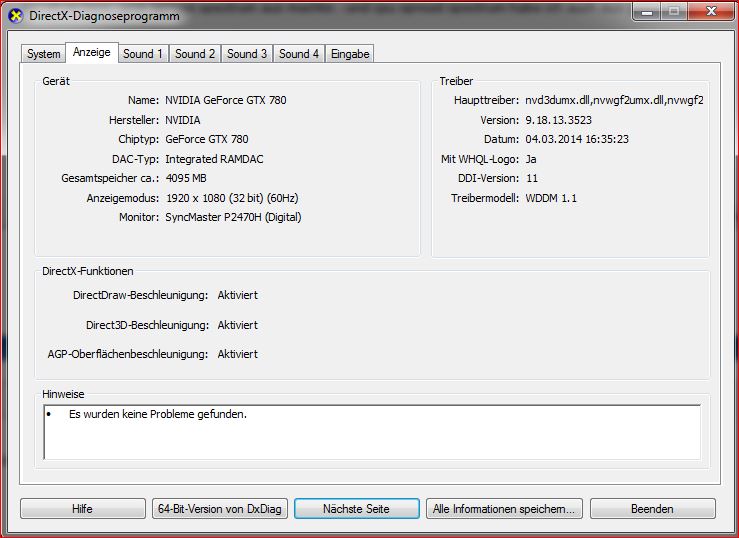Viewport: 739px width, 538px height.
Task: Click the Hilfe button
Action: [x=82, y=509]
